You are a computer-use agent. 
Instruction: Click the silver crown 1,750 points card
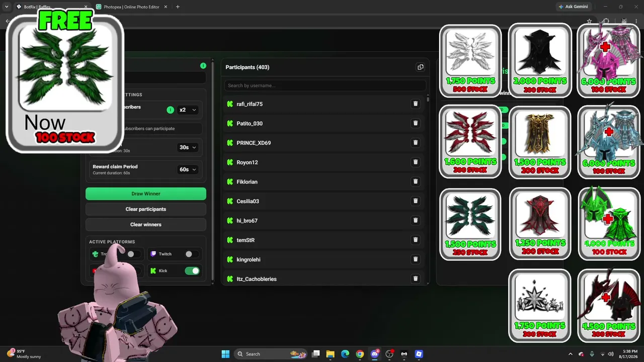point(540,306)
